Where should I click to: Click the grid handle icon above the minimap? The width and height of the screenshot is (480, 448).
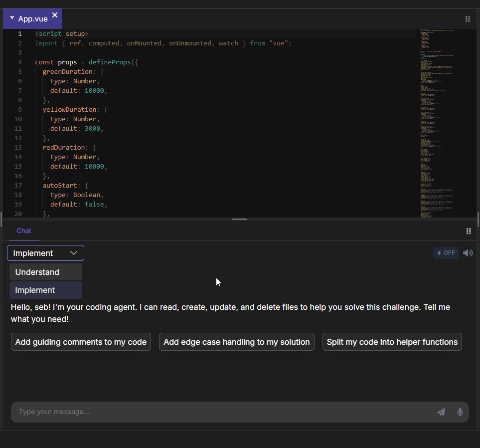pyautogui.click(x=468, y=19)
